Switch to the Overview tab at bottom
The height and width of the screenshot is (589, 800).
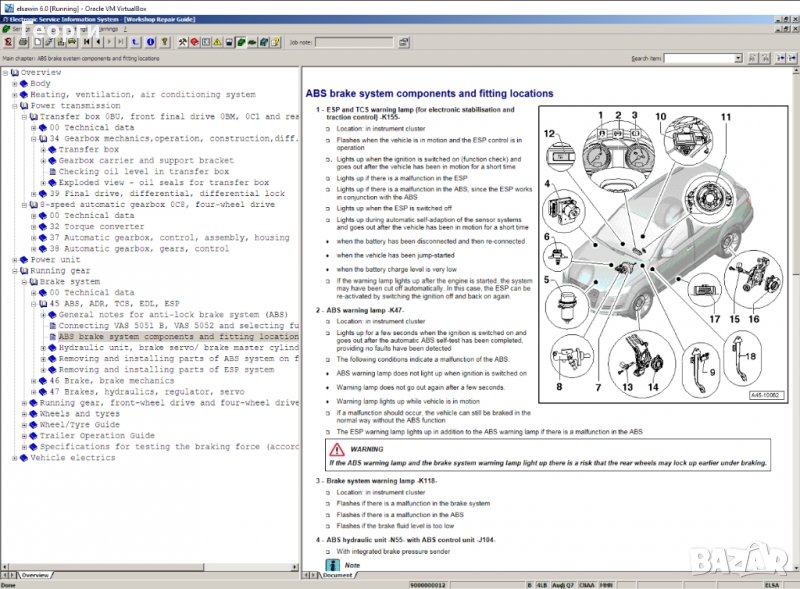35,575
